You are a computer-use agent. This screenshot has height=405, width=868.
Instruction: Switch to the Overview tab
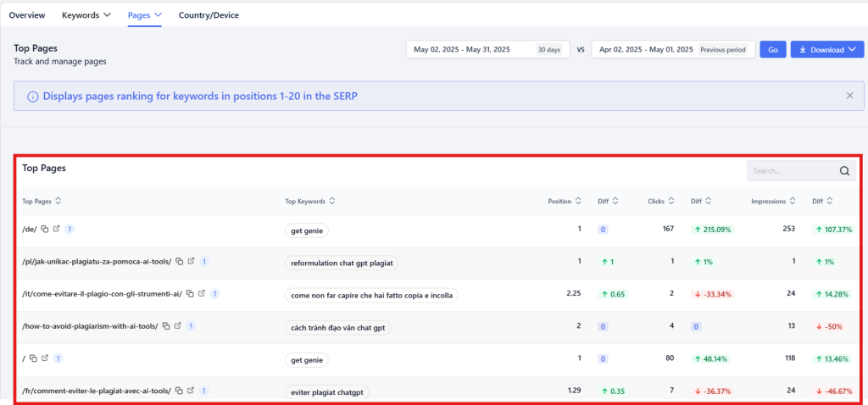coord(27,15)
